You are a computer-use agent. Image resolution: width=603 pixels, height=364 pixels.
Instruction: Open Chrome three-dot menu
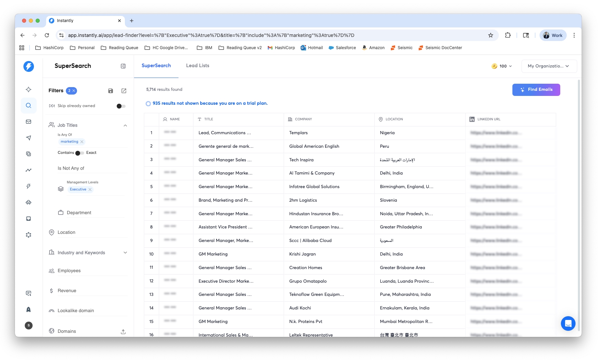click(574, 35)
